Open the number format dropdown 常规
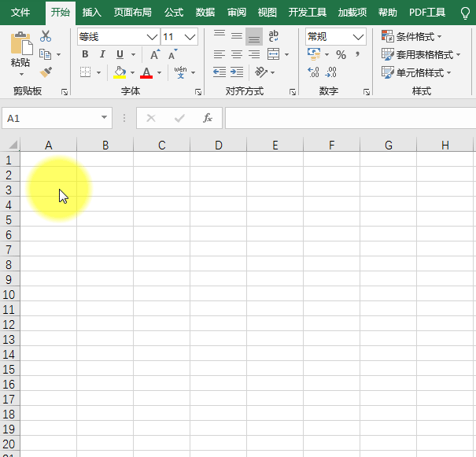Viewport: 476px width, 457px height. point(358,37)
